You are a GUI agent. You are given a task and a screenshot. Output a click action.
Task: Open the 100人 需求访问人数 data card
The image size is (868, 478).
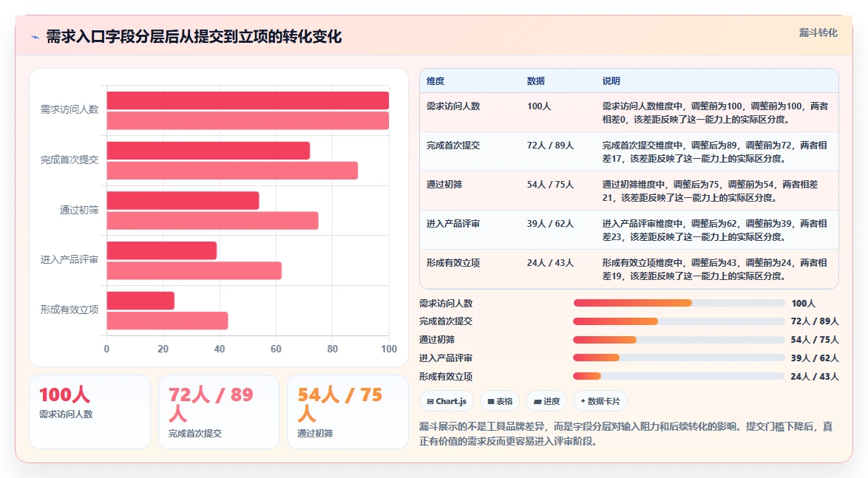[x=89, y=412]
